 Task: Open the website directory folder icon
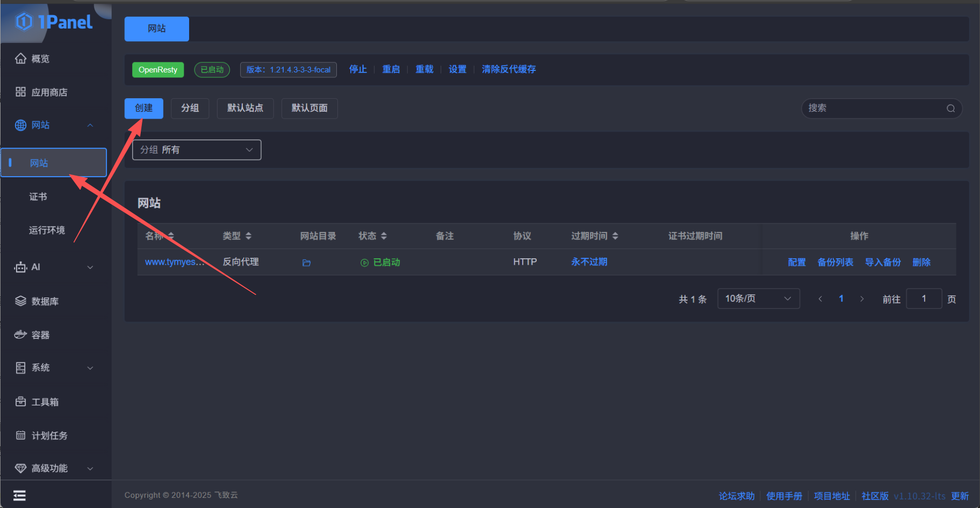pos(306,263)
